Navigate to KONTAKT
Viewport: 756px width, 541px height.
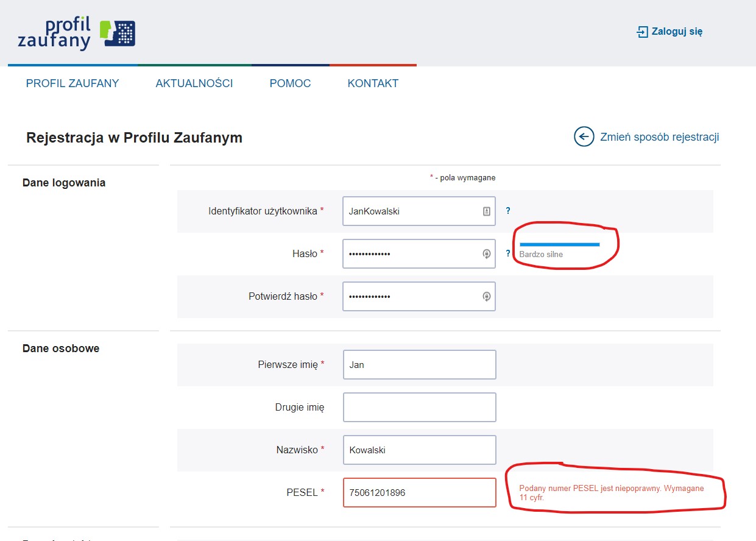coord(373,83)
